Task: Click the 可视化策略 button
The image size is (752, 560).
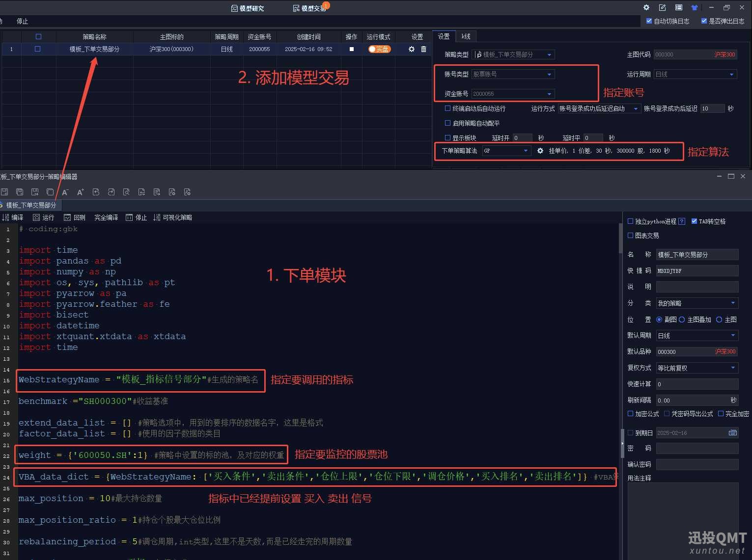Action: 173,217
